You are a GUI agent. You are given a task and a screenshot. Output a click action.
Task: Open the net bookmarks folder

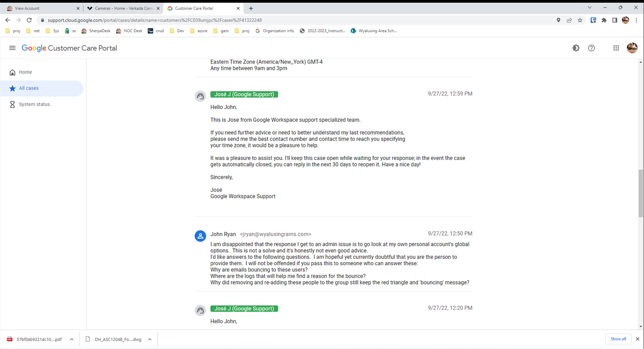point(33,31)
